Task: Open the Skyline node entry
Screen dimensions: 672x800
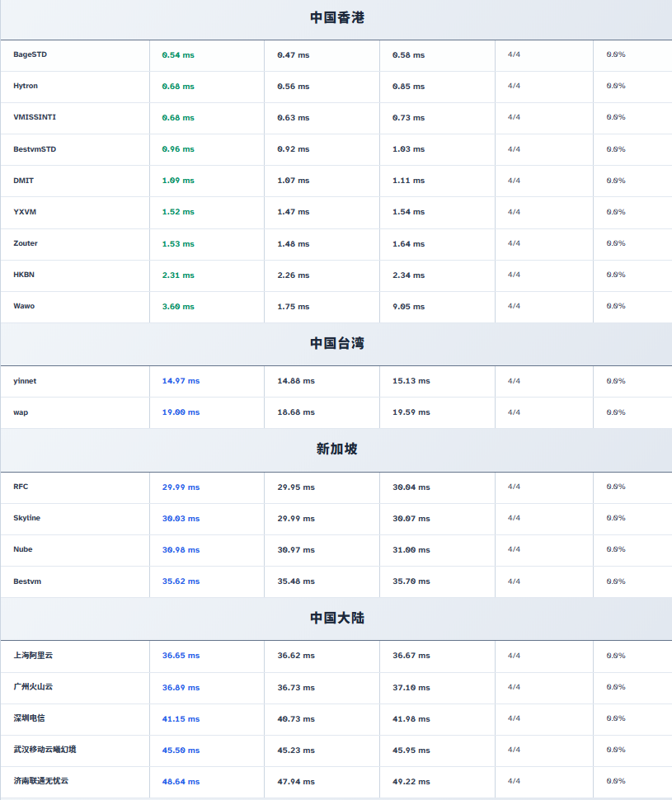Action: (26, 518)
